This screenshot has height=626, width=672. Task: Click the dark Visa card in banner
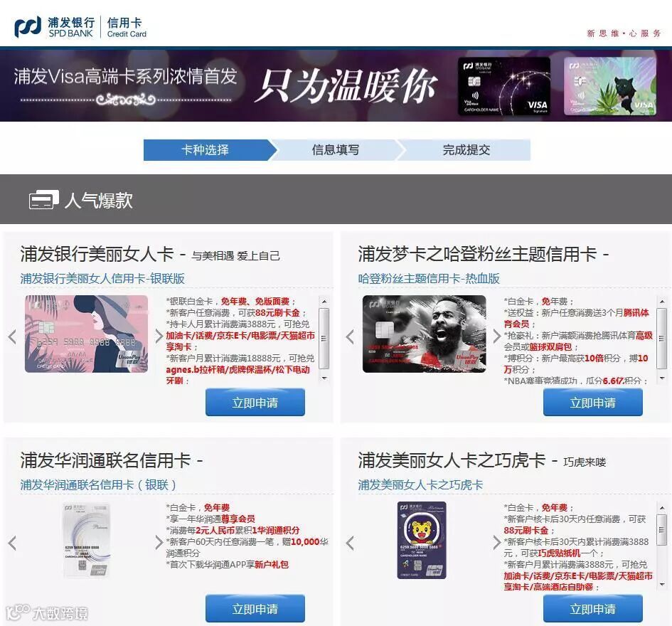tap(504, 86)
